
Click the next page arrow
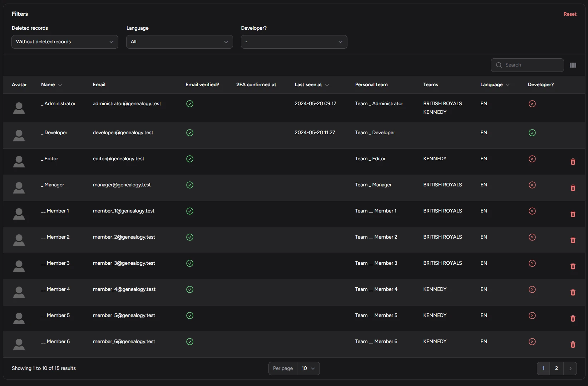[570, 368]
